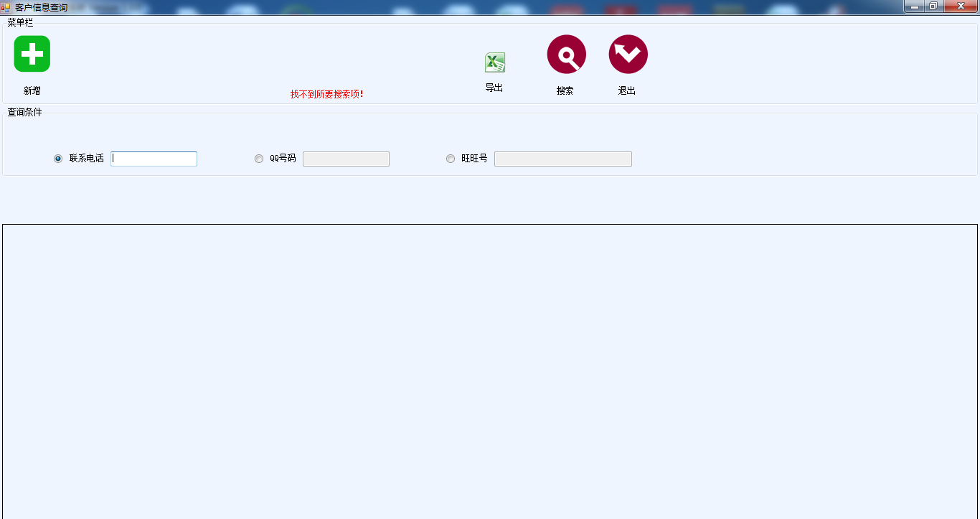Close the 客户信息查询 window

(961, 6)
